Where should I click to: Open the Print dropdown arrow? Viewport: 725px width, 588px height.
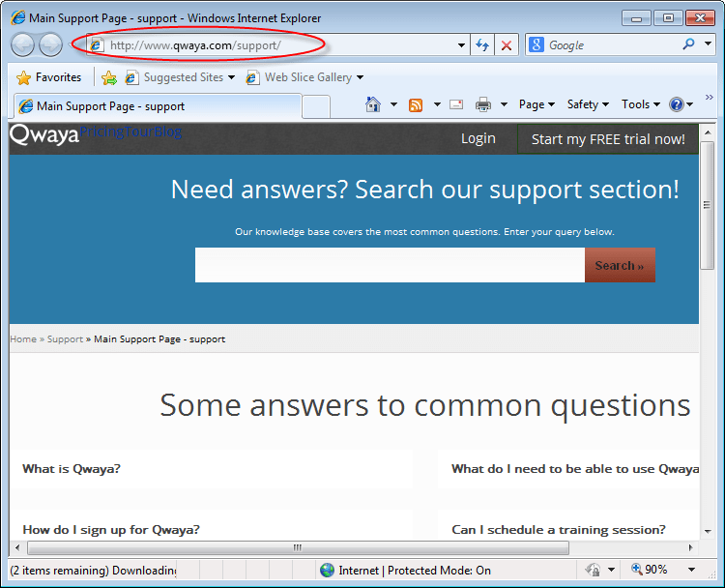pos(504,104)
